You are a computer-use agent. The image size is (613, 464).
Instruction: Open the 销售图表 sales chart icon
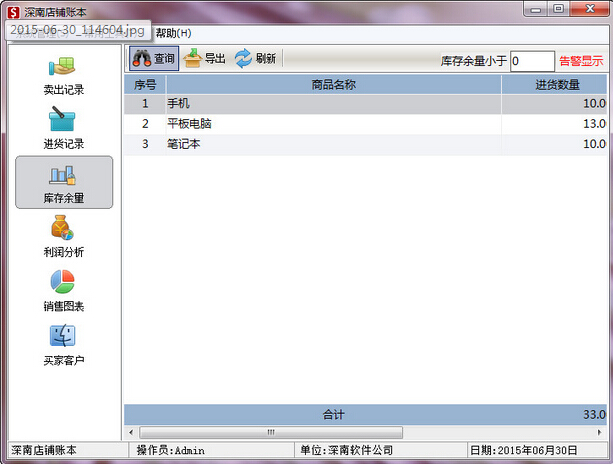(64, 290)
